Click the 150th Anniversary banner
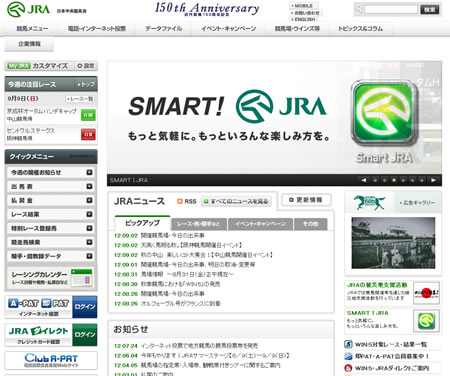450x376 pixels. click(207, 9)
